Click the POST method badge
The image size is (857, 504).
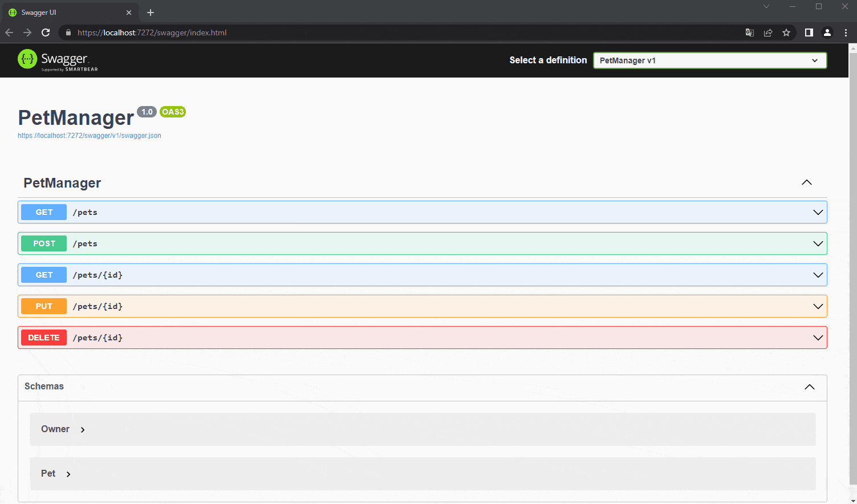pos(44,243)
